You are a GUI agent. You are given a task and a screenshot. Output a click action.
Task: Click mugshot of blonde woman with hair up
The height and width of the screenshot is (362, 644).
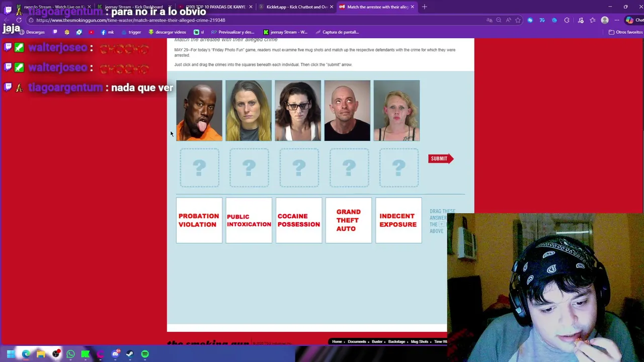coord(396,111)
